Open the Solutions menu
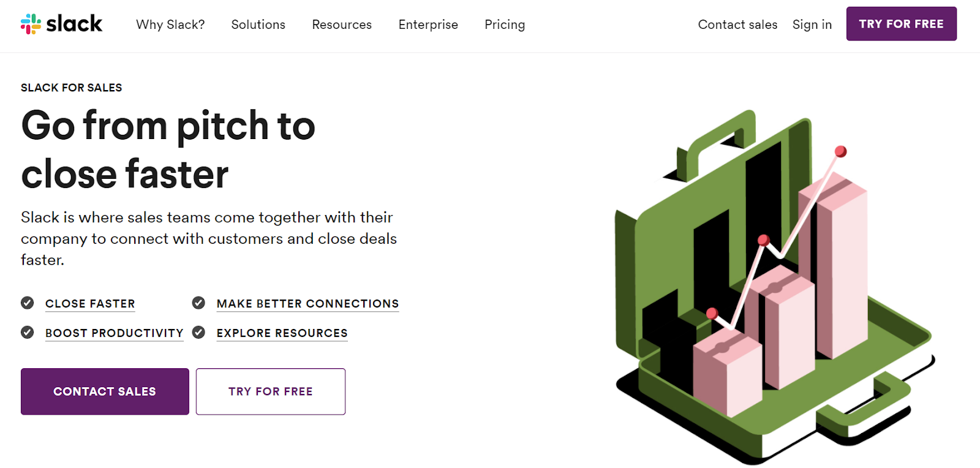This screenshot has width=980, height=468. click(258, 25)
